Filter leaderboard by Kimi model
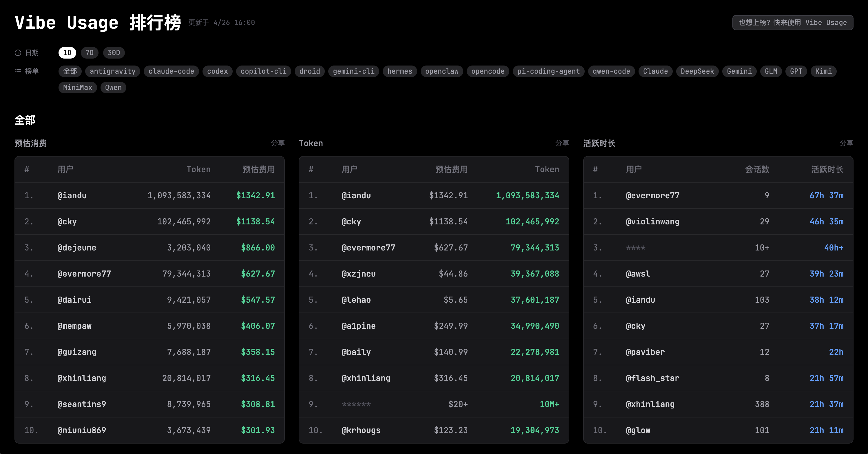The width and height of the screenshot is (868, 454). pyautogui.click(x=823, y=71)
